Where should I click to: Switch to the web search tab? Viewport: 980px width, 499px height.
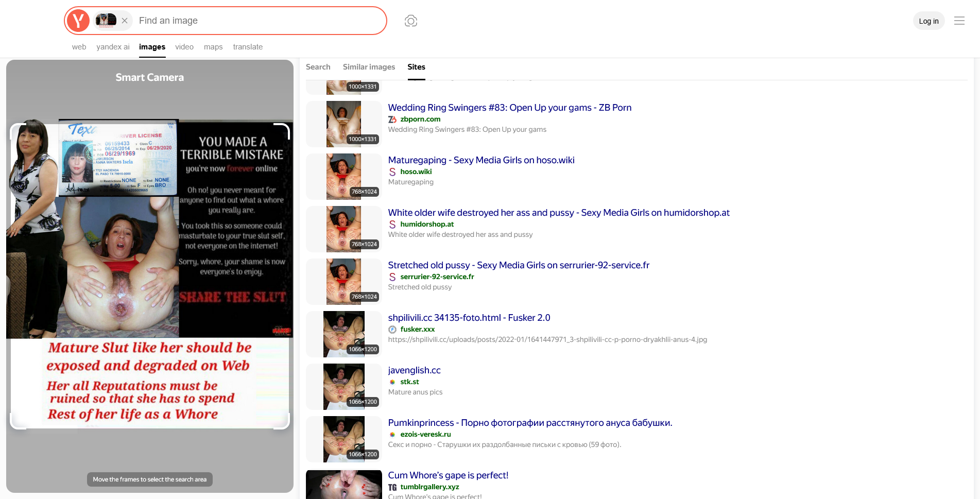click(79, 47)
